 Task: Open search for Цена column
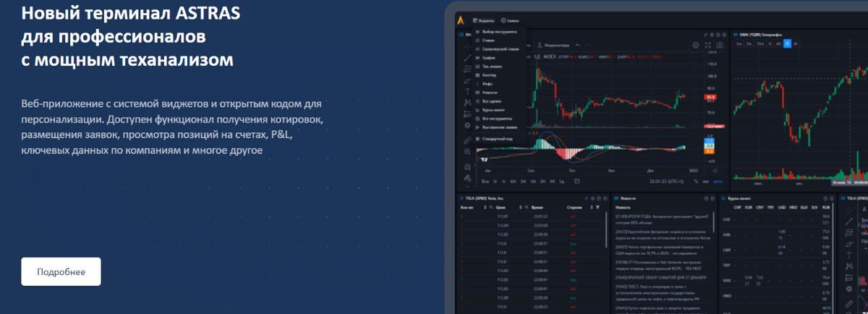(x=527, y=207)
